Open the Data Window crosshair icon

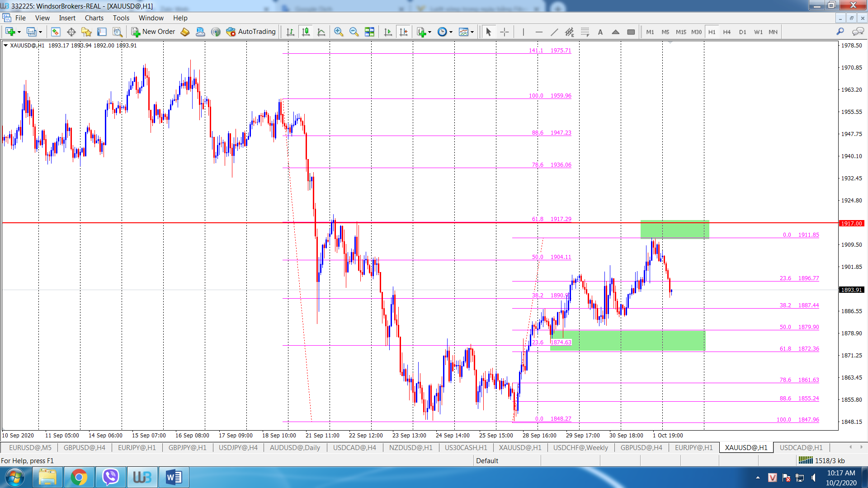tap(71, 32)
